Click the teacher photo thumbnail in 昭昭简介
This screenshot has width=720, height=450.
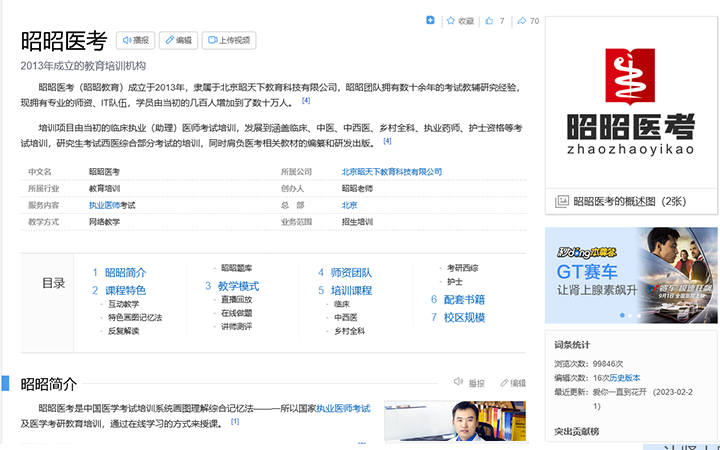point(455,421)
